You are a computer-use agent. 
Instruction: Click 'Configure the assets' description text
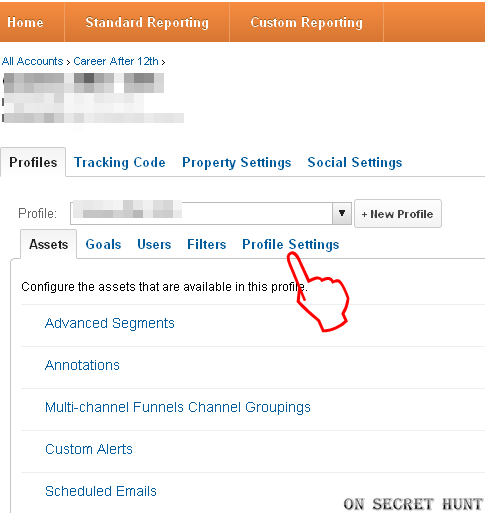[x=164, y=287]
